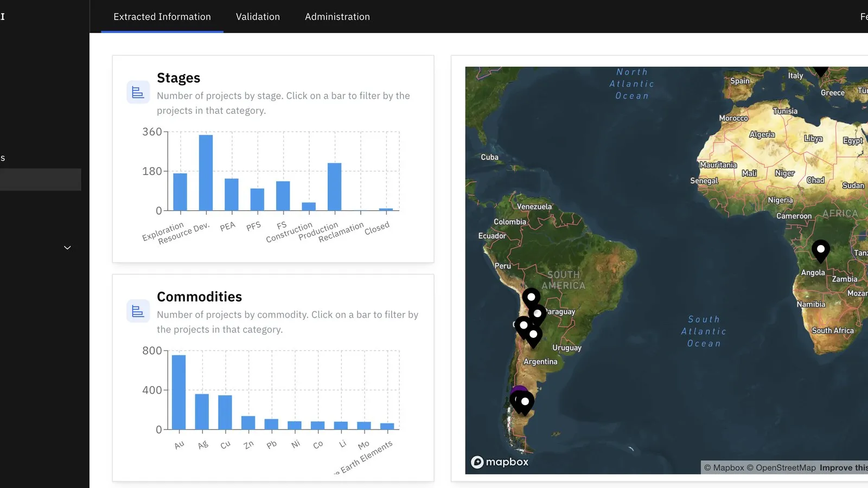Filter by the Resource Dev. stage bar

tap(206, 172)
